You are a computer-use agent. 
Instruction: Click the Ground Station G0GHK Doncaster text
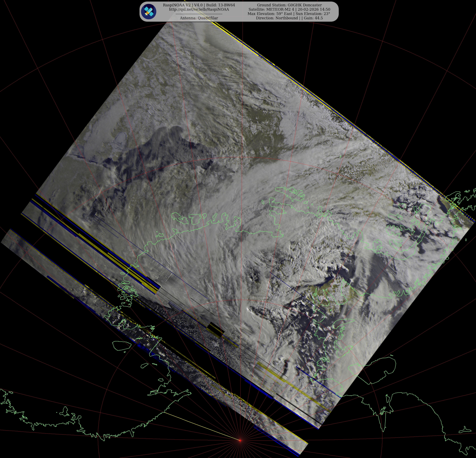click(x=289, y=5)
